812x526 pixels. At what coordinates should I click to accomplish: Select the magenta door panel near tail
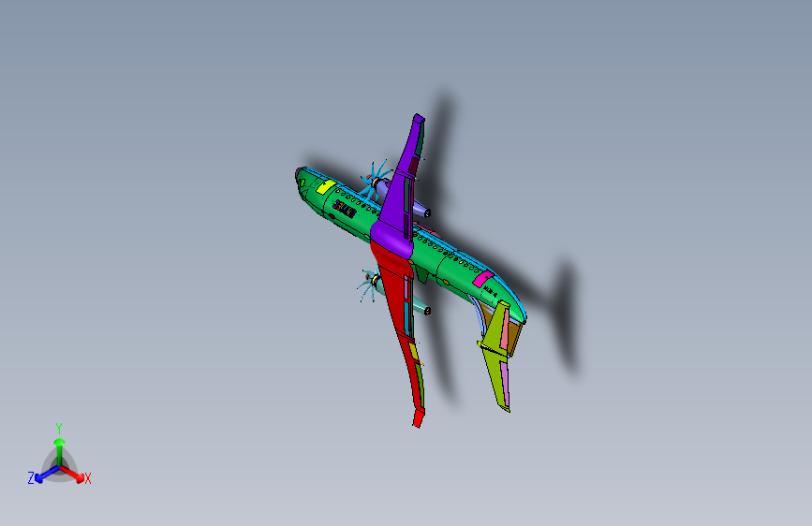(482, 279)
